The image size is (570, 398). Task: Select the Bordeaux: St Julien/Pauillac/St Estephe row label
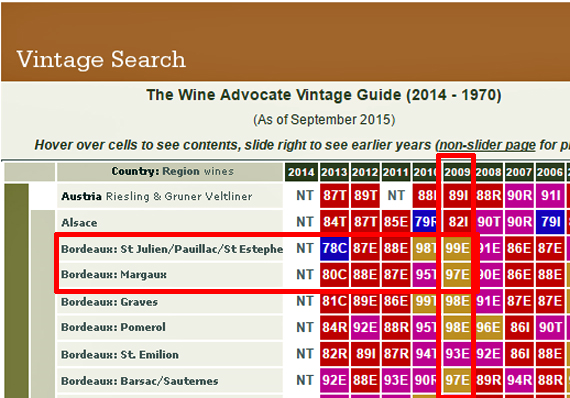click(172, 249)
